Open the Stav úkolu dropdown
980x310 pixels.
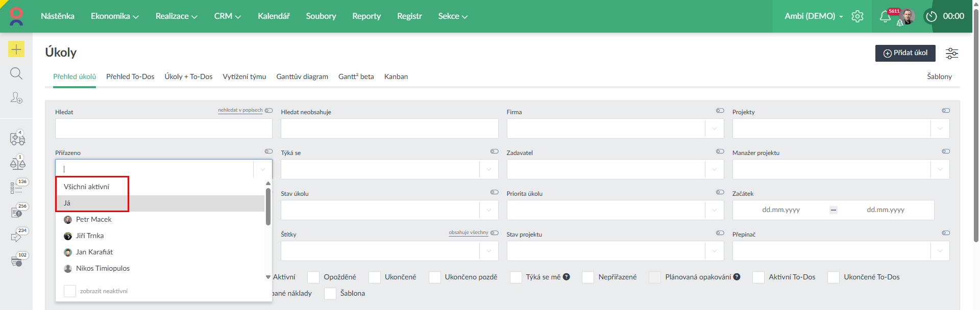click(x=488, y=210)
